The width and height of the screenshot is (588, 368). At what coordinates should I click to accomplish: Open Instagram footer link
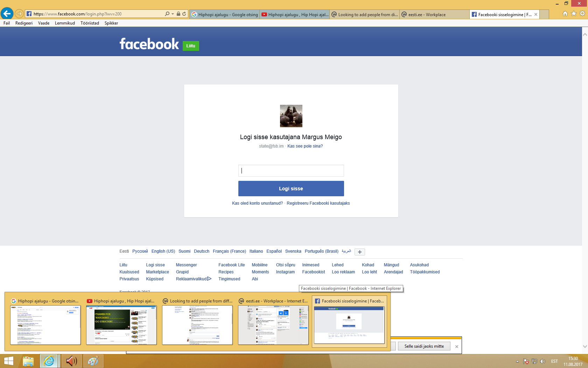[285, 272]
